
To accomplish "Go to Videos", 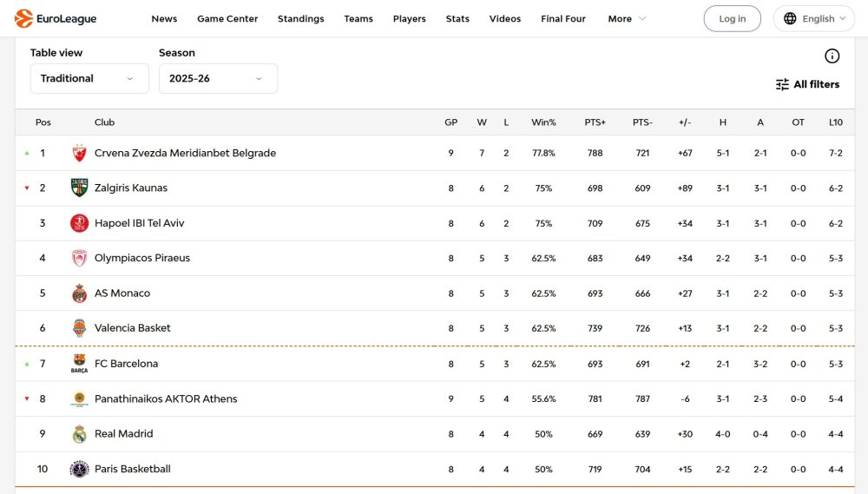I will pos(505,18).
